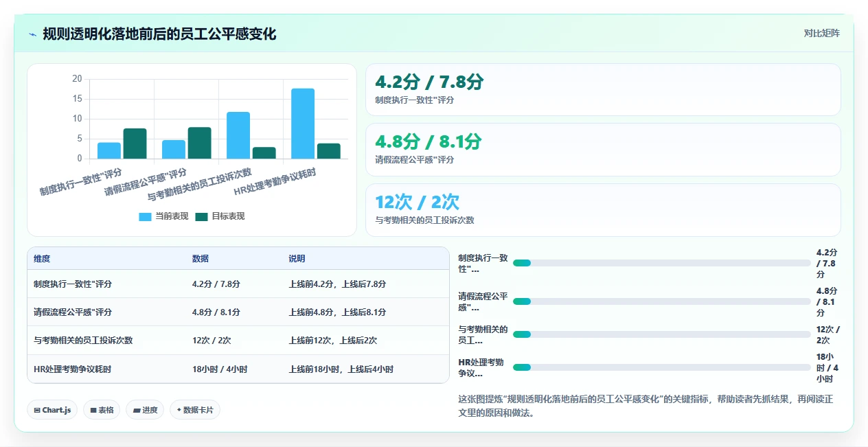
Task: Click the 请假流程公平感 table row
Action: tap(238, 312)
